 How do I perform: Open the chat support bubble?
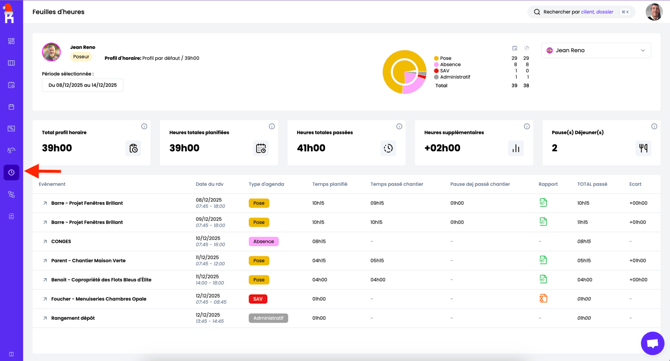point(652,343)
